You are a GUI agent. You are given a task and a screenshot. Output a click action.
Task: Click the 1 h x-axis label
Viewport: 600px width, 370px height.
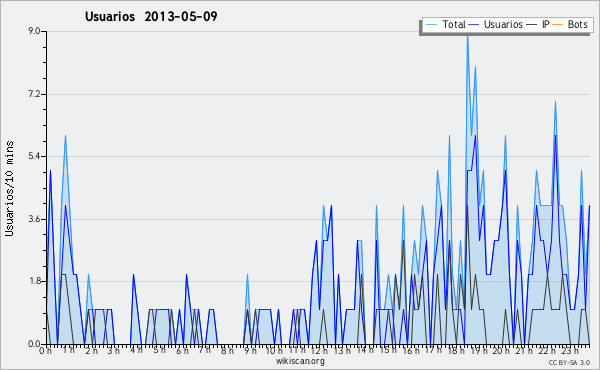(69, 350)
